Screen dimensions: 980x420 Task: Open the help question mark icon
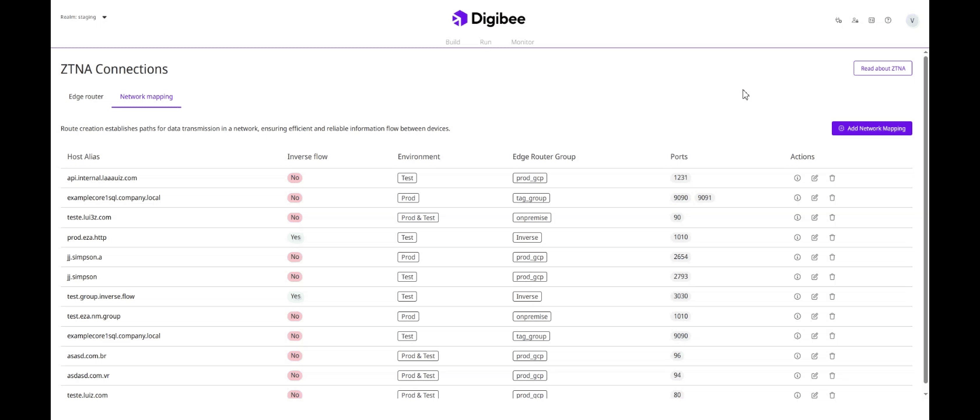[888, 20]
